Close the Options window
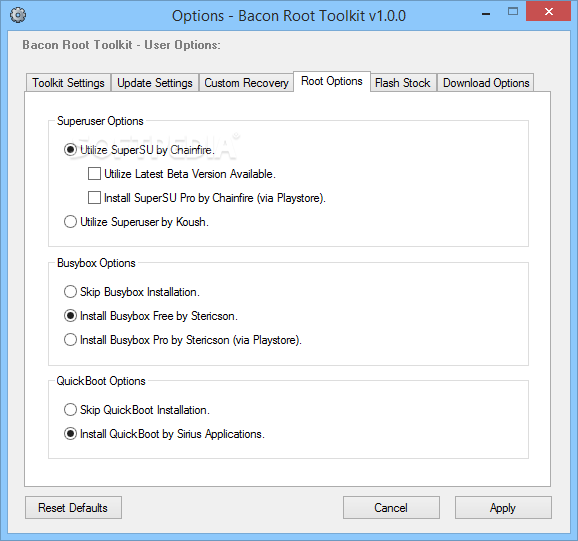Screen dimensions: 578x541 (549, 11)
